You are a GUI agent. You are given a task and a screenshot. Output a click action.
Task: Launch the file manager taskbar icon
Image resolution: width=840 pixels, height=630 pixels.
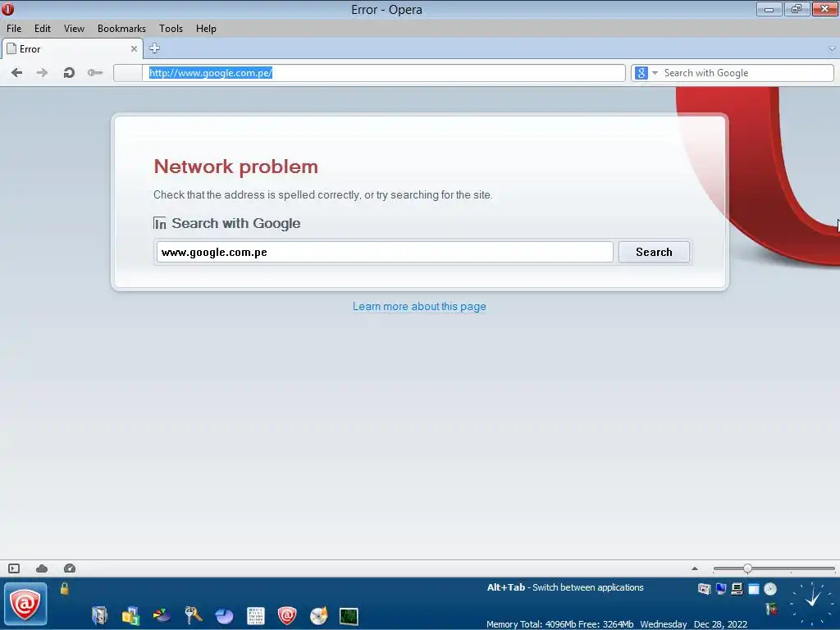99,615
